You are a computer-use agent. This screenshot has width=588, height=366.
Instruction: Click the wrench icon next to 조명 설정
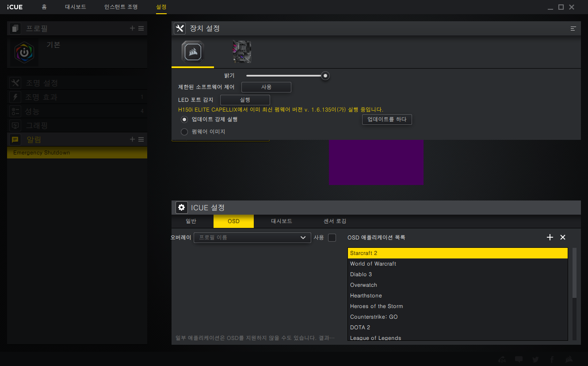tap(15, 83)
